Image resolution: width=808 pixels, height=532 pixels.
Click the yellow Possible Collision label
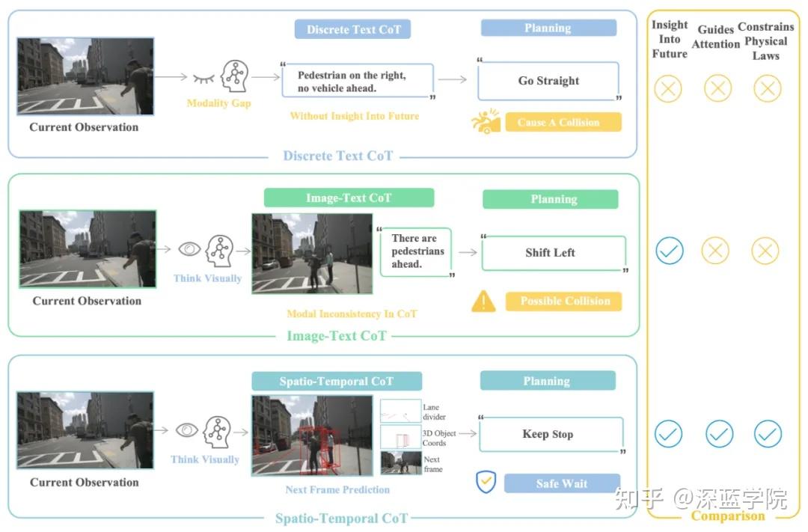tap(564, 301)
